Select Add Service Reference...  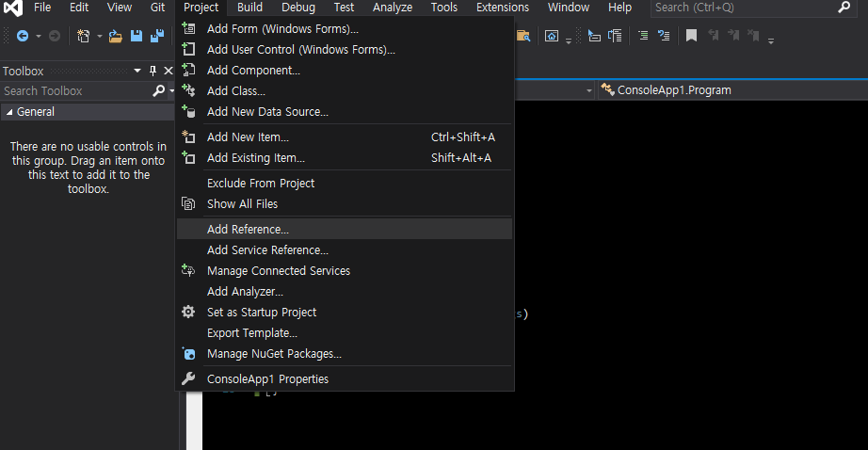pos(345,249)
